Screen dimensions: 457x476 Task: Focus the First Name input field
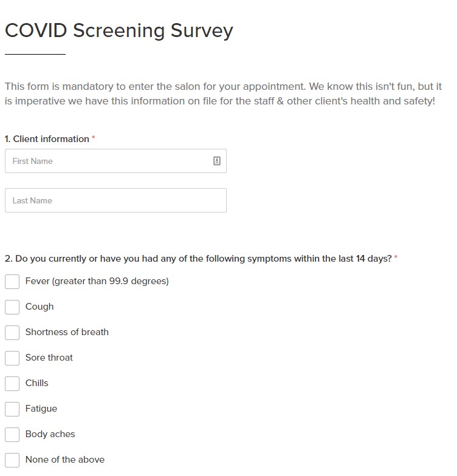[x=115, y=161]
